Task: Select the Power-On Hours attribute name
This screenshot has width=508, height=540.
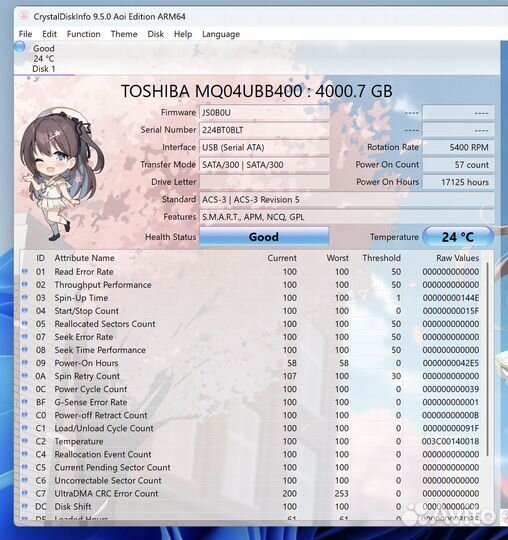Action: 86,363
